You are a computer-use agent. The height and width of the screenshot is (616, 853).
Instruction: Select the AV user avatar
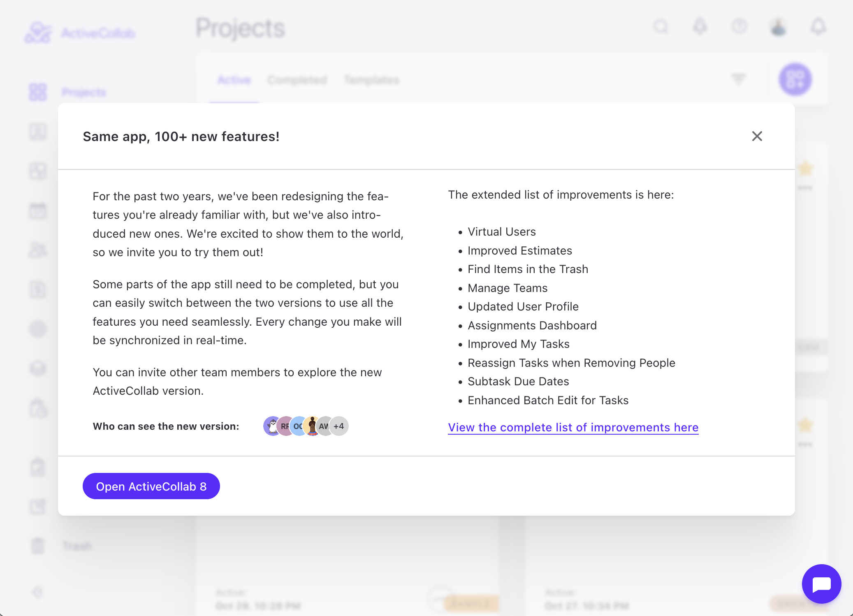325,426
